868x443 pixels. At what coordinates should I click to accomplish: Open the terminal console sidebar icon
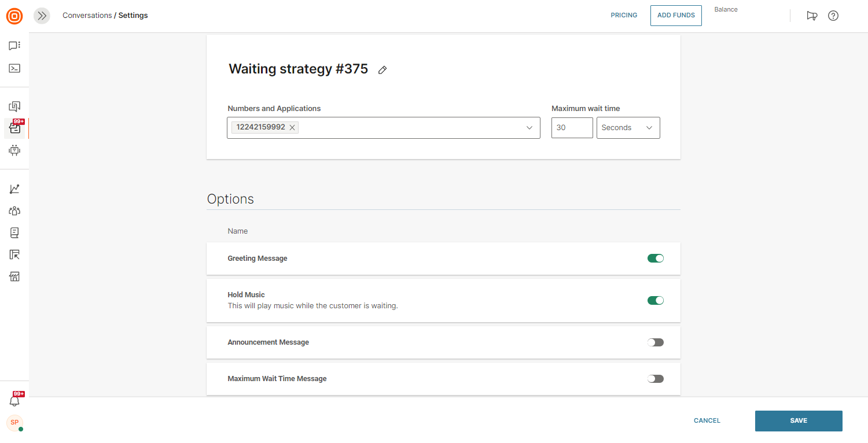14,68
